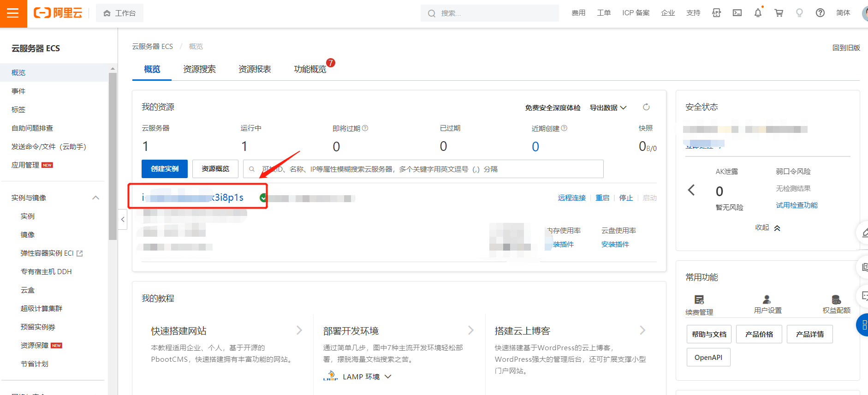Screen dimensions: 868x395
Task: Open the hamburger main menu
Action: point(13,13)
